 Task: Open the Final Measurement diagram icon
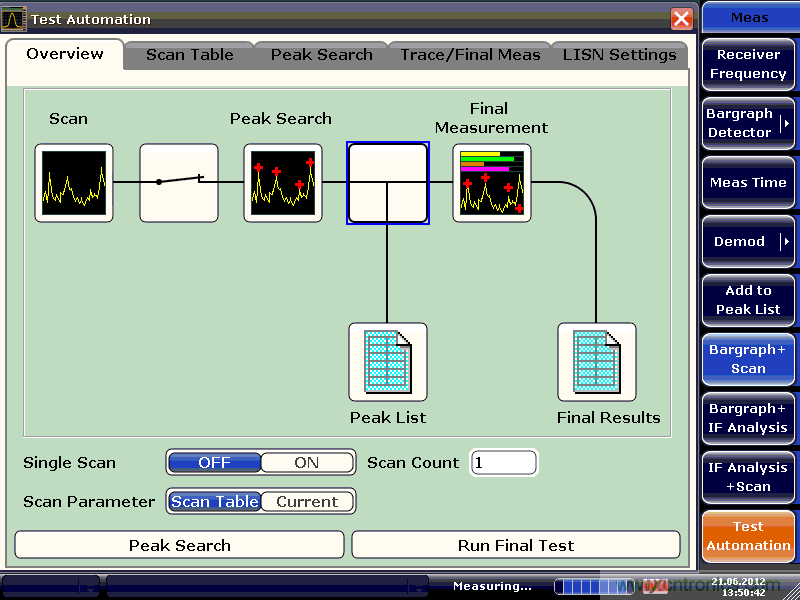tap(492, 183)
